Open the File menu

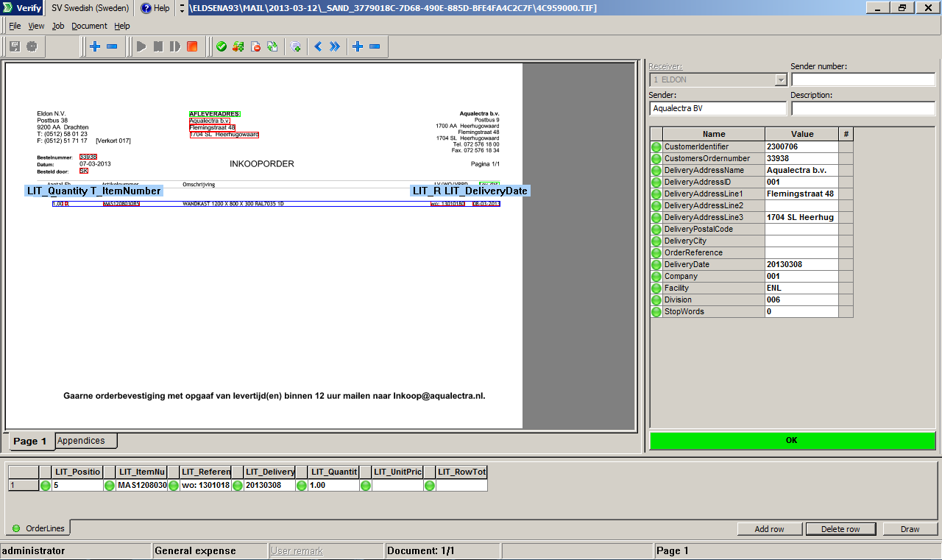tap(15, 26)
